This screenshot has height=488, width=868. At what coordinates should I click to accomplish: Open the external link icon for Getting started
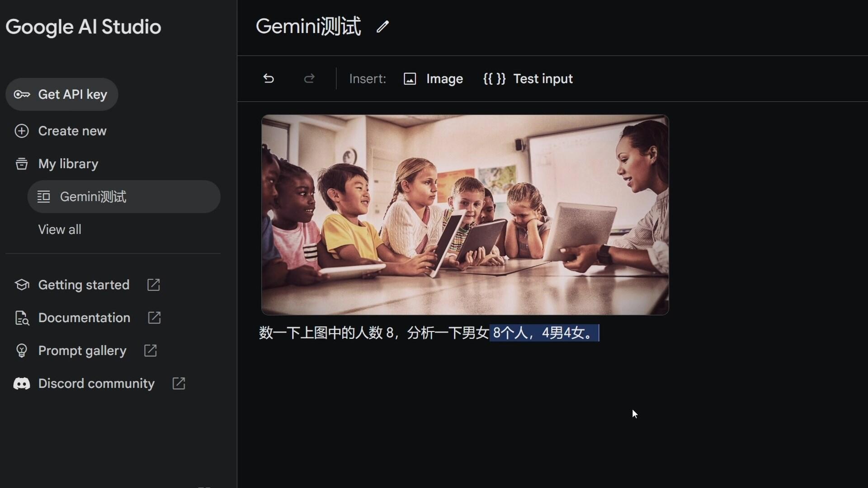click(x=154, y=285)
